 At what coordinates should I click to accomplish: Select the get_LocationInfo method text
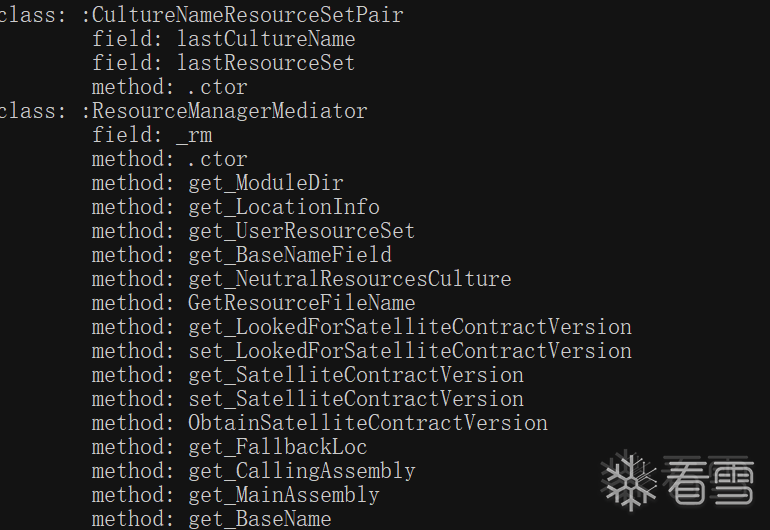click(284, 207)
